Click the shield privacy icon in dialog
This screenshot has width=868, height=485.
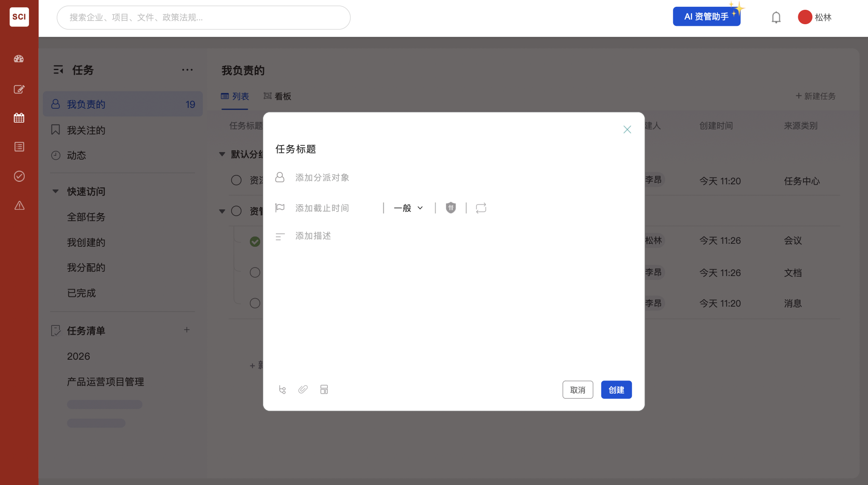pyautogui.click(x=451, y=208)
